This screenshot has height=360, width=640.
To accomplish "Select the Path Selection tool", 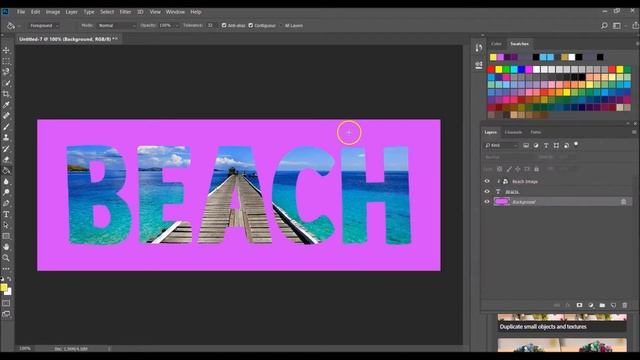I will coord(6,225).
